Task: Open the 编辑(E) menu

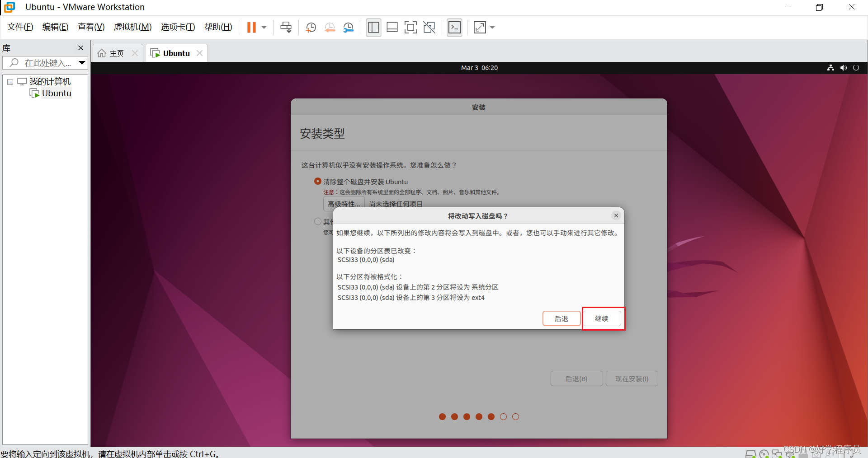Action: [x=56, y=27]
